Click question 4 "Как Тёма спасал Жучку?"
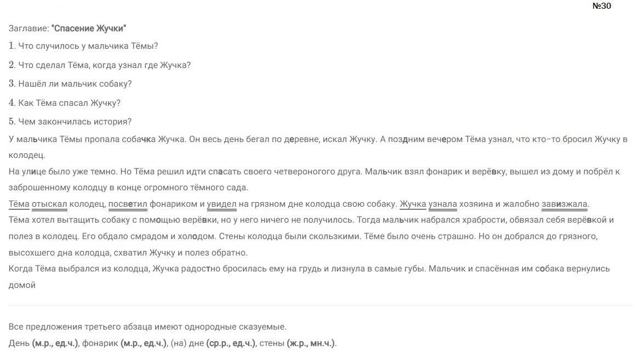The height and width of the screenshot is (357, 644). pyautogui.click(x=65, y=103)
